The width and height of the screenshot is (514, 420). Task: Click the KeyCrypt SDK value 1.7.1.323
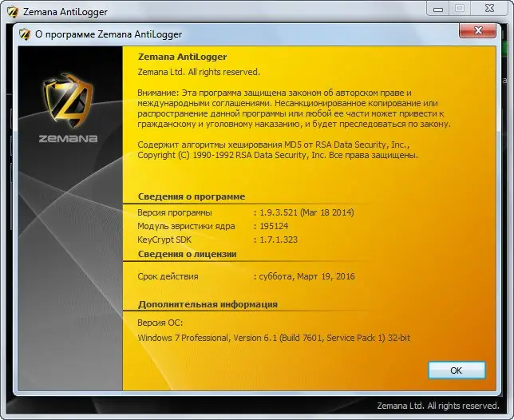[x=279, y=240]
